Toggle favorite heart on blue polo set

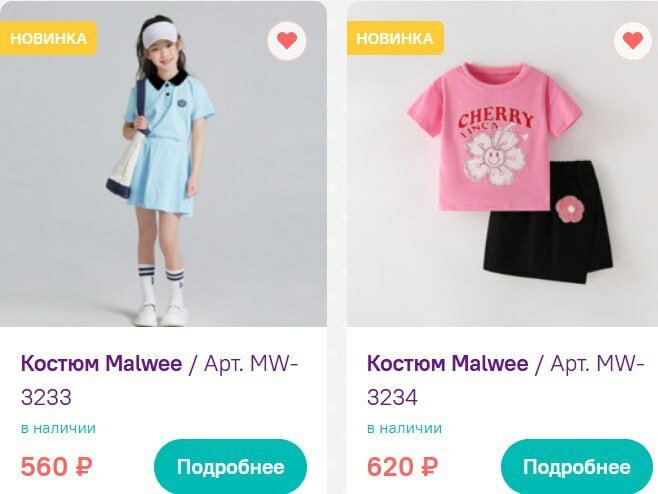(287, 41)
